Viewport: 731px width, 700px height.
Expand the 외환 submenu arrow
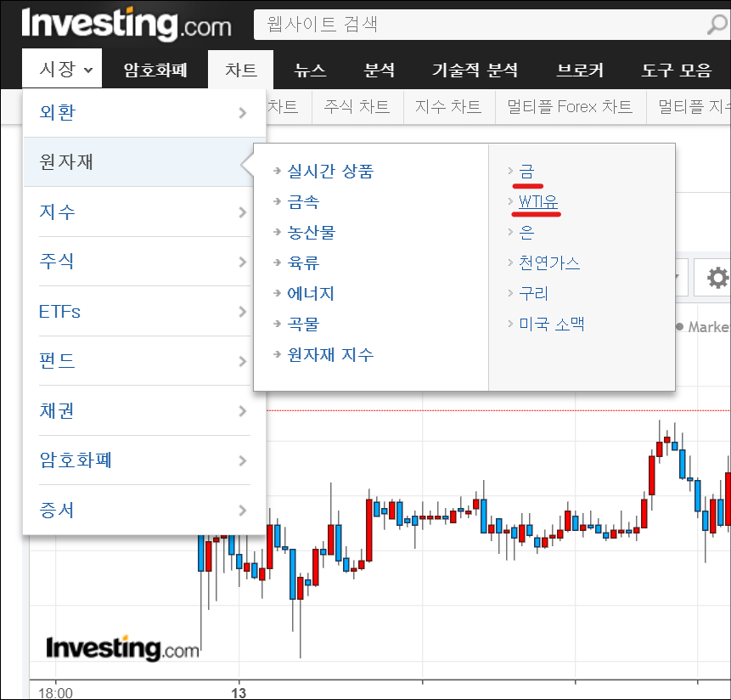[x=242, y=112]
